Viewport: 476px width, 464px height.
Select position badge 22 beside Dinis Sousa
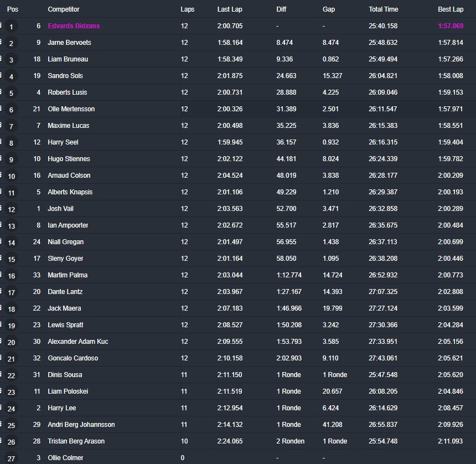click(12, 375)
